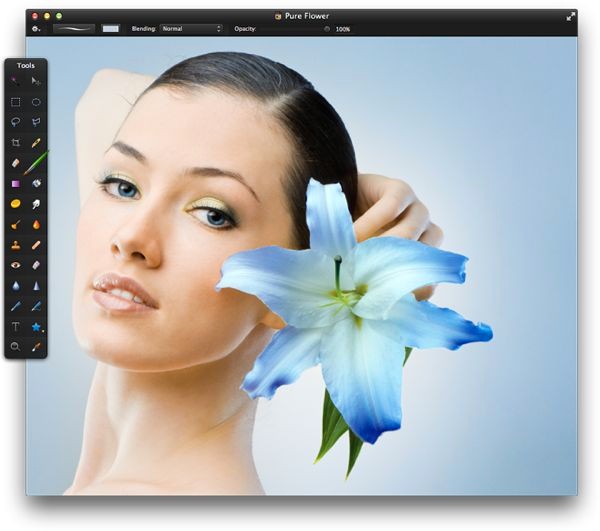Enter full screen with the arrows icon
Image resolution: width=600 pixels, height=531 pixels.
click(x=571, y=16)
